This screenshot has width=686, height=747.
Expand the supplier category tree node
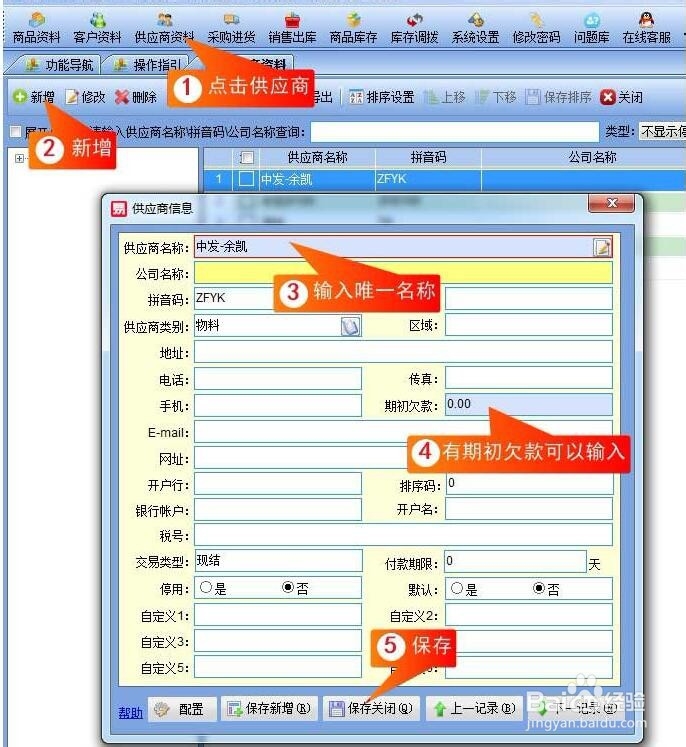pyautogui.click(x=19, y=158)
